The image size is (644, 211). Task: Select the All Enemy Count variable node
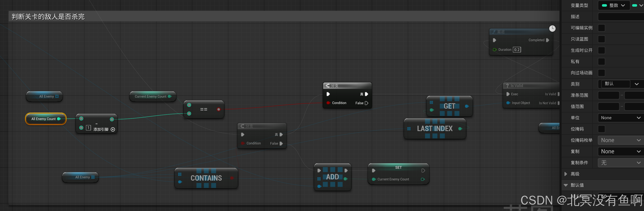46,119
